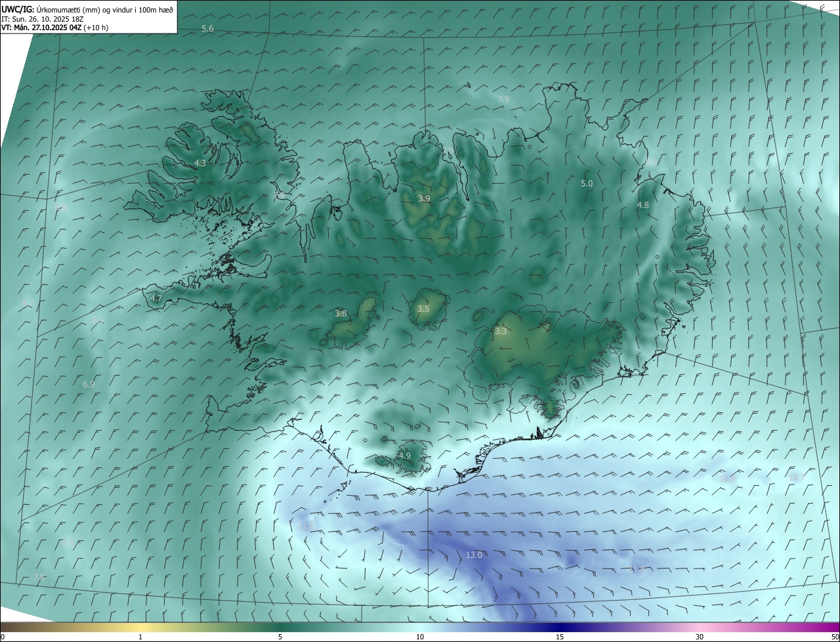Click the 10.7 value label

click(796, 478)
